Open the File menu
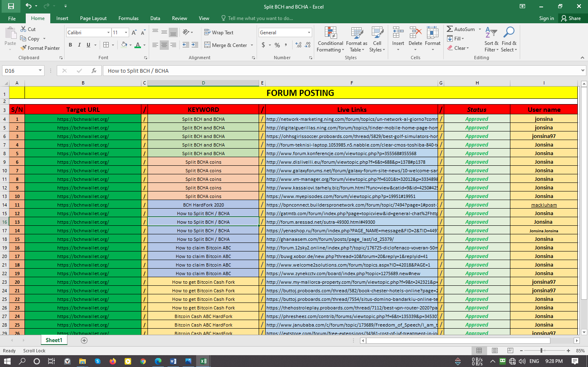The image size is (588, 367). [x=12, y=18]
